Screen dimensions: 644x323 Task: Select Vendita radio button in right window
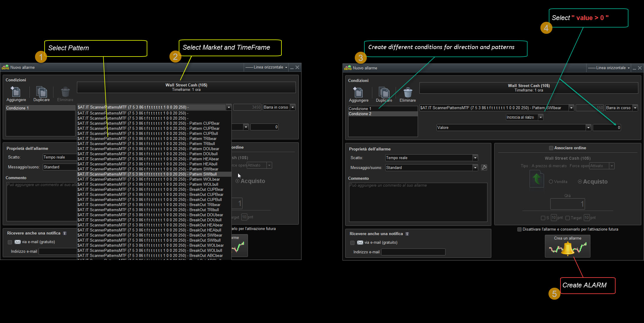[x=551, y=182]
